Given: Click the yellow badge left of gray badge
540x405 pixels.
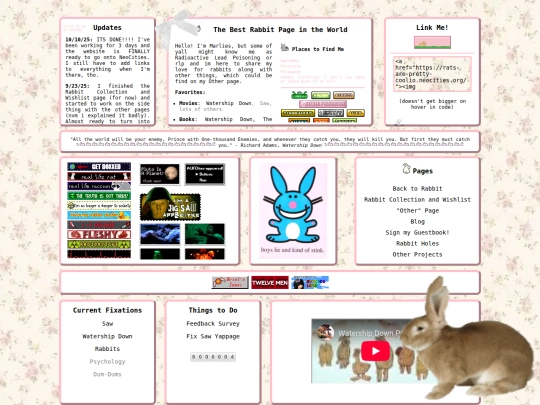Looking at the screenshot, I should coord(298,113).
